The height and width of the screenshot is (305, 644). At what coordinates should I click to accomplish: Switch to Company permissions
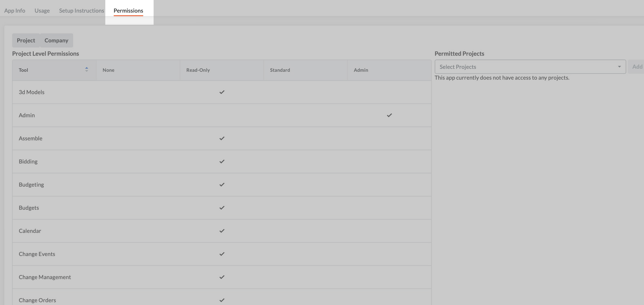click(56, 40)
